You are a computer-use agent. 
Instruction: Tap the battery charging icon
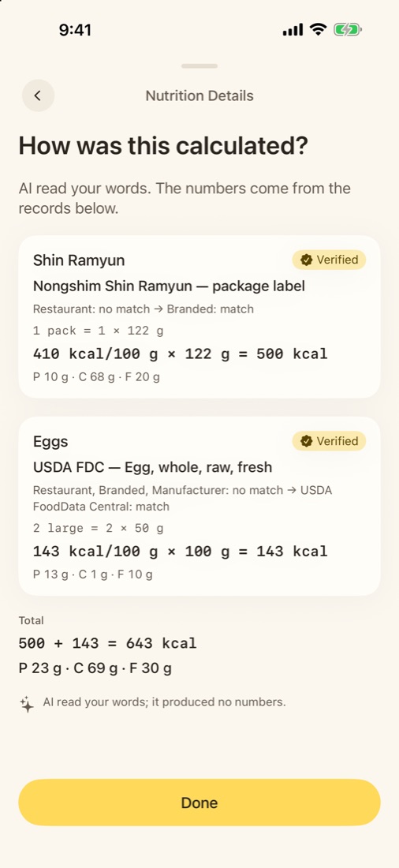[x=348, y=30]
